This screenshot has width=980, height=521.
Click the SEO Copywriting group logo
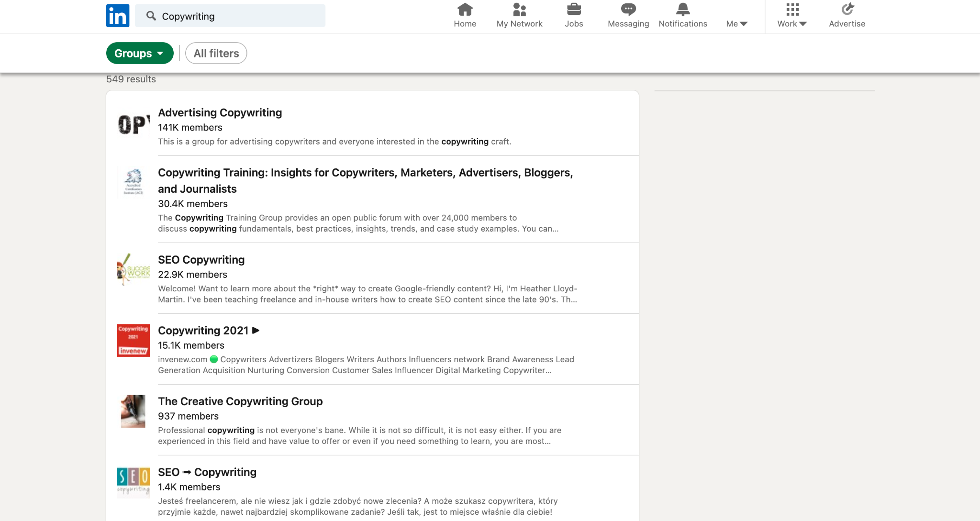(133, 269)
